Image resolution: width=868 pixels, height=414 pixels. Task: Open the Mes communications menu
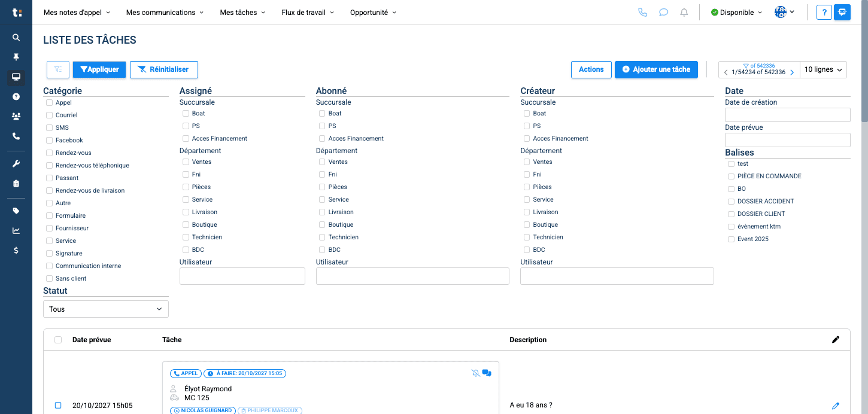[x=165, y=13]
